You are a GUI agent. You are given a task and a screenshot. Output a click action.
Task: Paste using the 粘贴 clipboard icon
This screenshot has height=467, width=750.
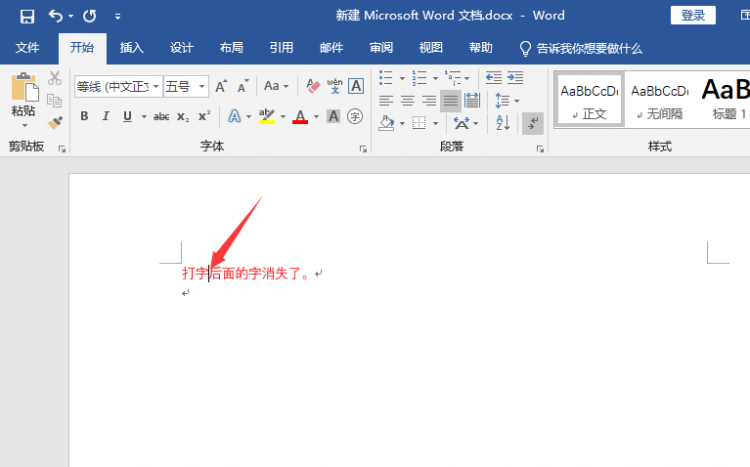24,87
